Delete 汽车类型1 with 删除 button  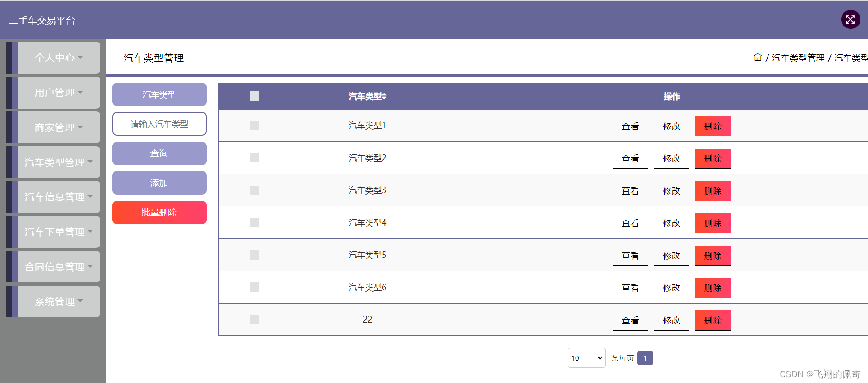[713, 126]
